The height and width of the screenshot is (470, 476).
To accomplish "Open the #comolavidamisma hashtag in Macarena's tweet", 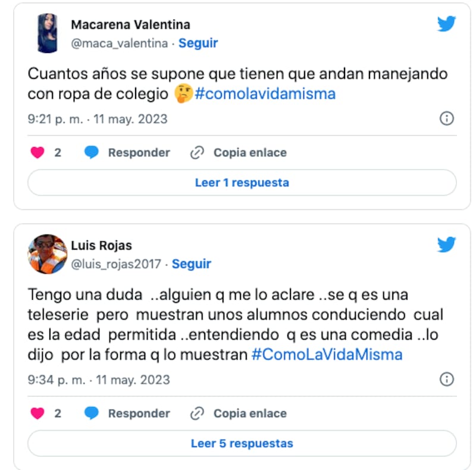I will click(x=264, y=94).
